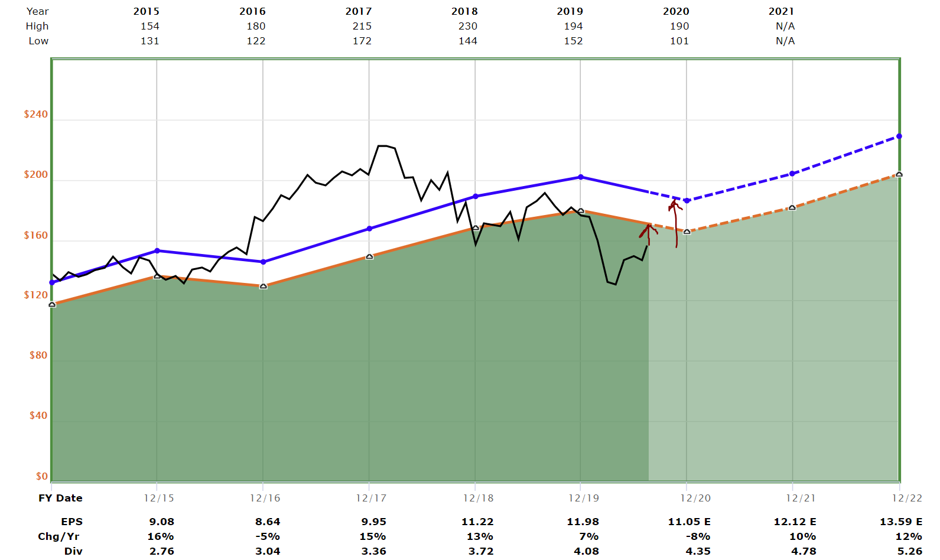Click the blue data point at 12/22
This screenshot has height=560, width=940.
click(899, 136)
